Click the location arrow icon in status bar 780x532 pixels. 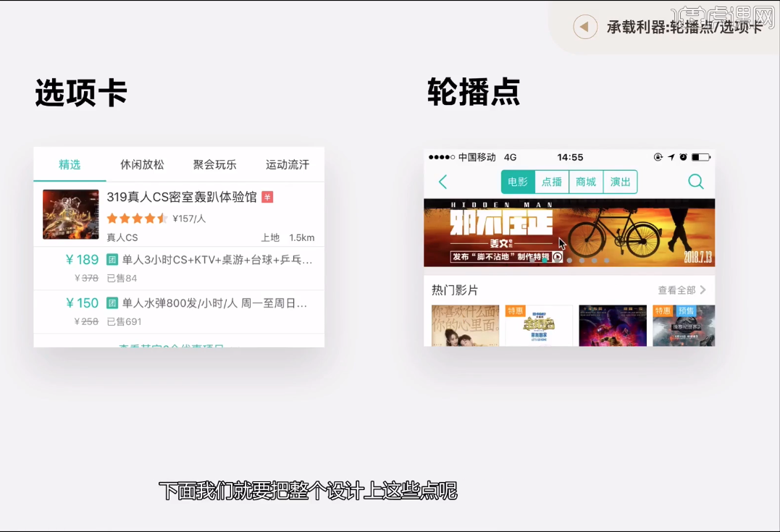coord(671,157)
